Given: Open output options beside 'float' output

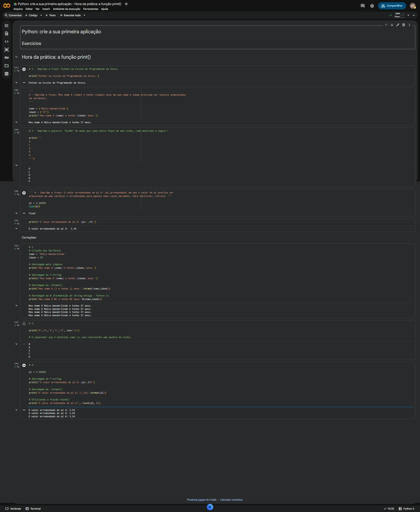Looking at the screenshot, I should click(x=24, y=213).
